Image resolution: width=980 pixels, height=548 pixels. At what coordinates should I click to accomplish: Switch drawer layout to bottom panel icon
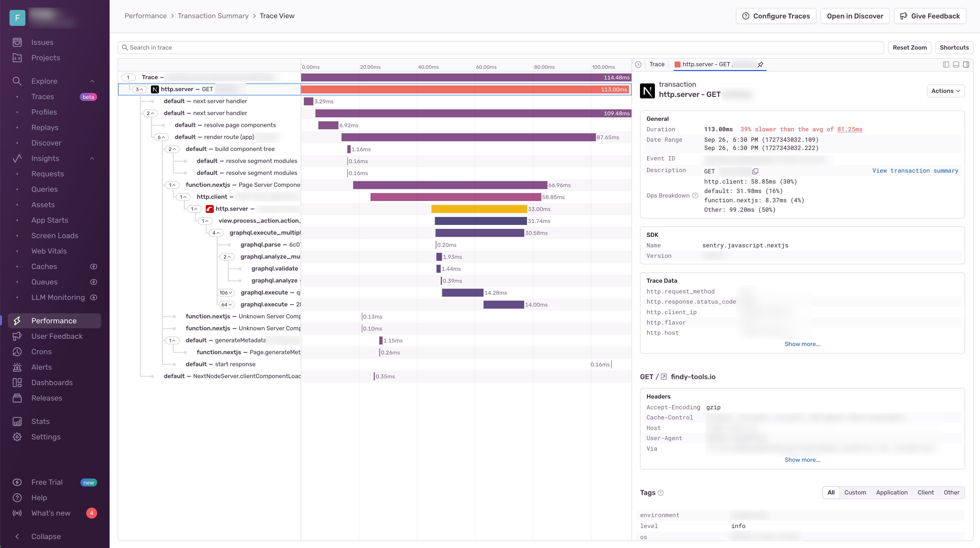tap(956, 65)
